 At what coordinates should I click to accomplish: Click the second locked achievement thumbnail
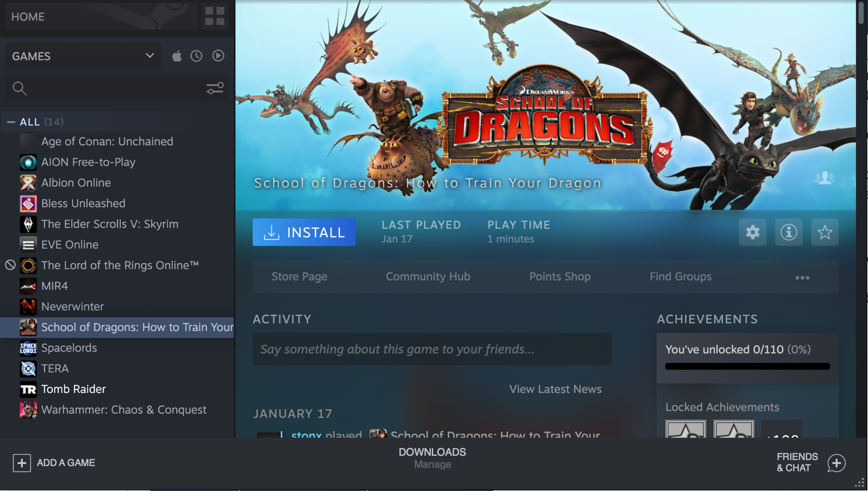click(x=733, y=429)
